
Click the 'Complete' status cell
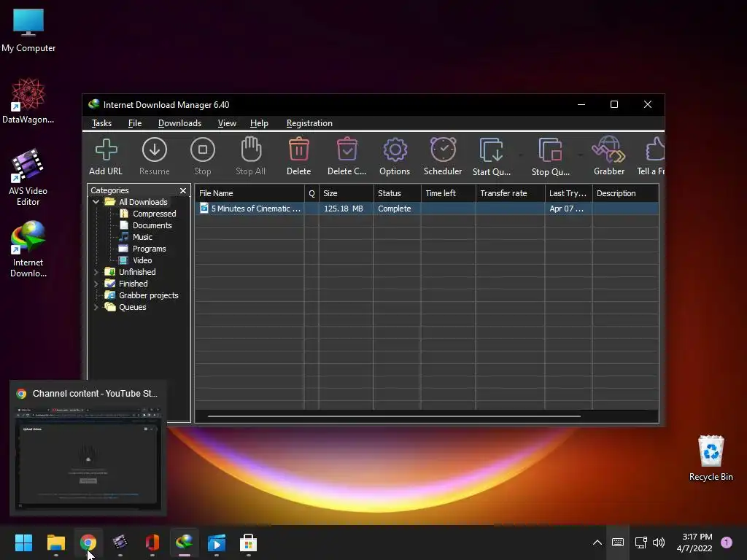(395, 209)
